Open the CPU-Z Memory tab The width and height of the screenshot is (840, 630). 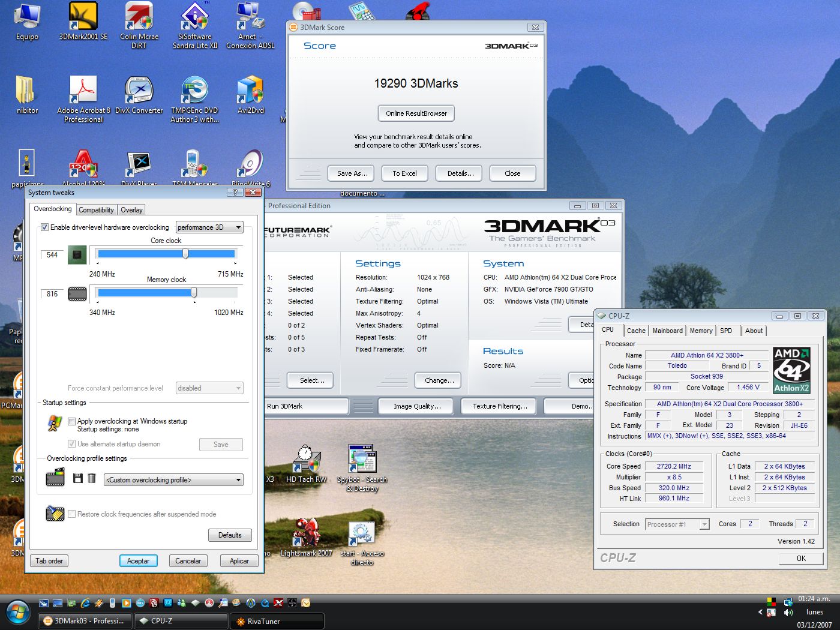click(x=701, y=331)
